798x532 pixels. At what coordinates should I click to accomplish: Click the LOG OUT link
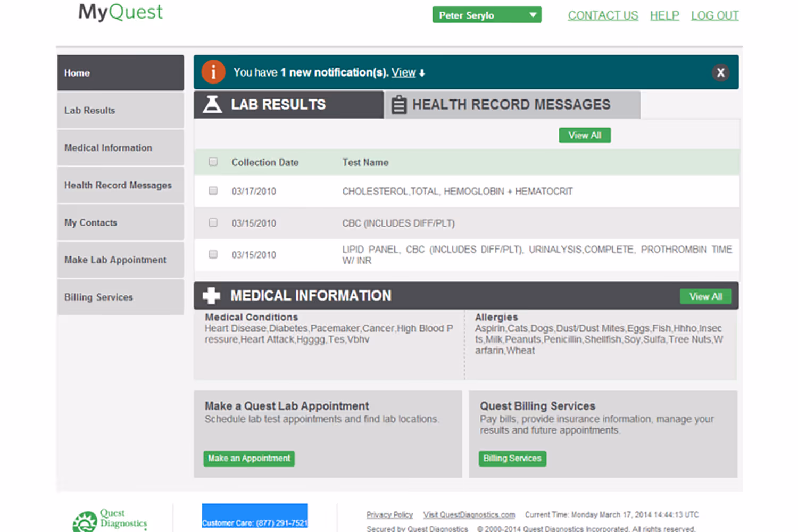tap(715, 15)
